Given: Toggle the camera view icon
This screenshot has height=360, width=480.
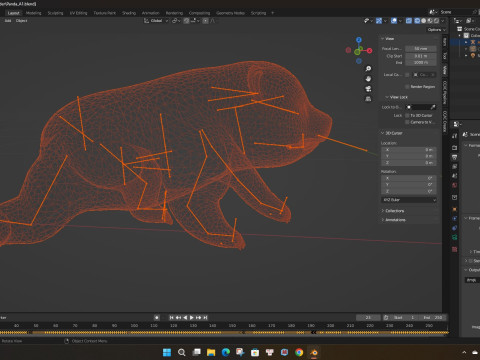Looking at the screenshot, I should coord(368,89).
